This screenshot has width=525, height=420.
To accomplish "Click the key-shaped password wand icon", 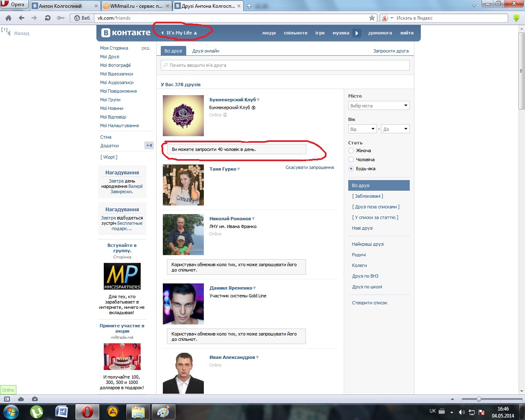I will coord(61,18).
